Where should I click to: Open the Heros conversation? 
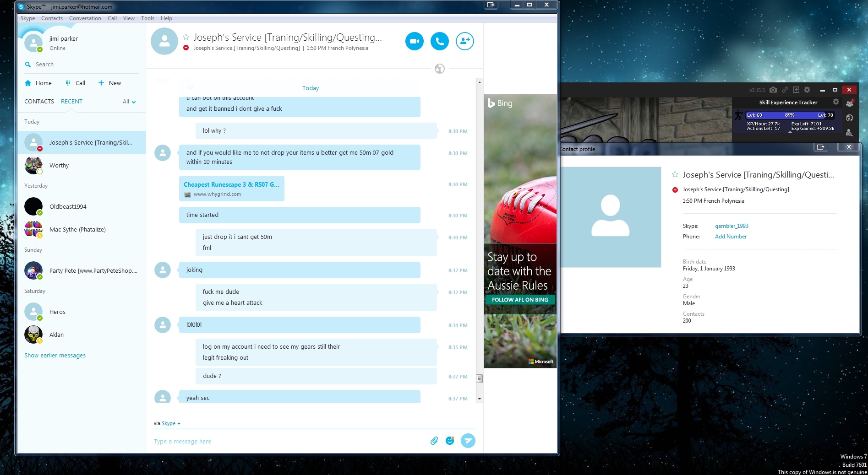(82, 312)
